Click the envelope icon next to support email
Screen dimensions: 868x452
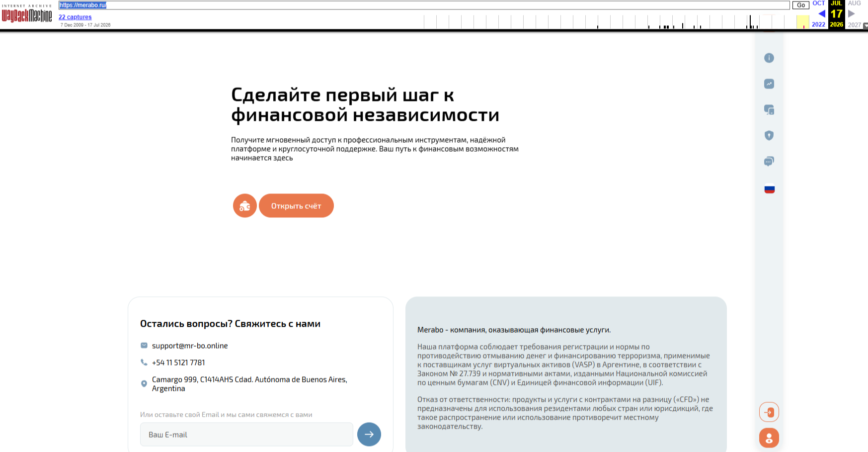(144, 346)
